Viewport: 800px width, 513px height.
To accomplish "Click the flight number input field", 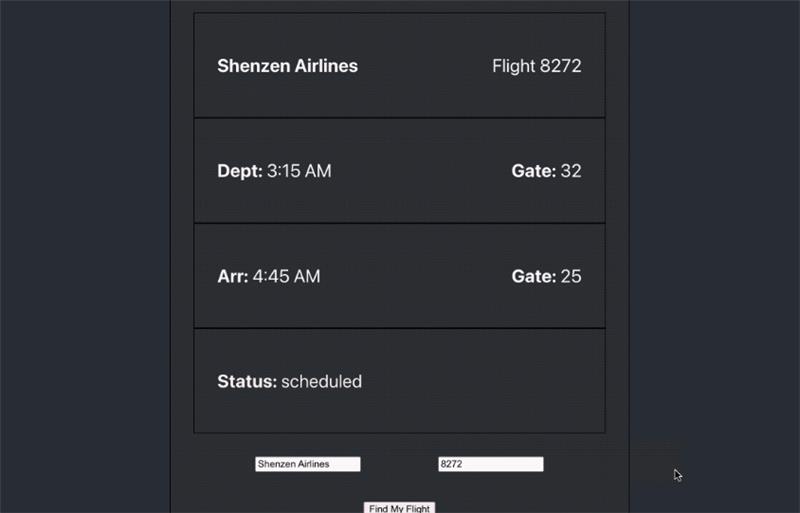I will click(490, 464).
